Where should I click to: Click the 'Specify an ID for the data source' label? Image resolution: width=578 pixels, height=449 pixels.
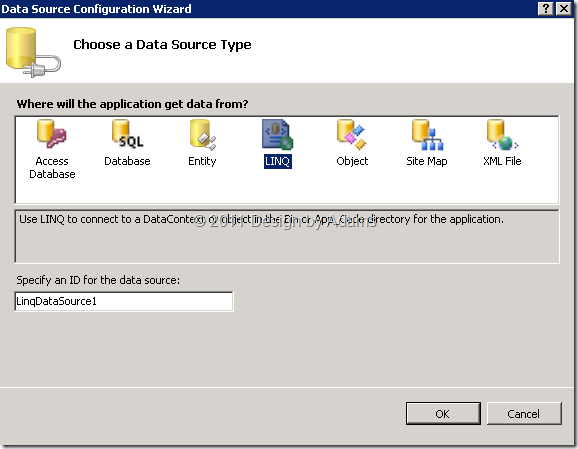98,280
